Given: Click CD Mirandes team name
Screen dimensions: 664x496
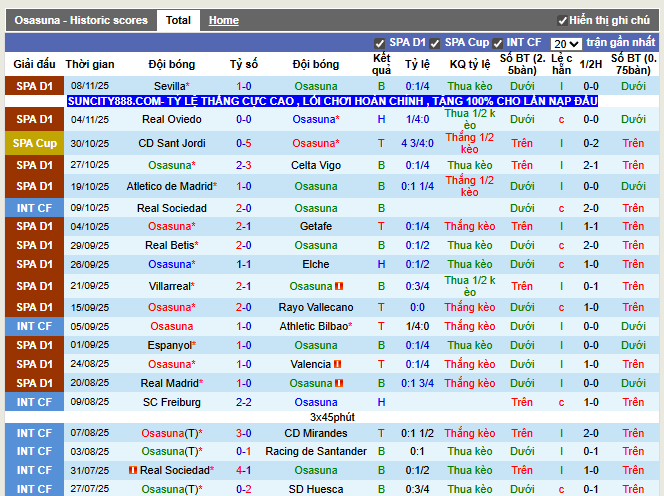Looking at the screenshot, I should pos(316,433).
